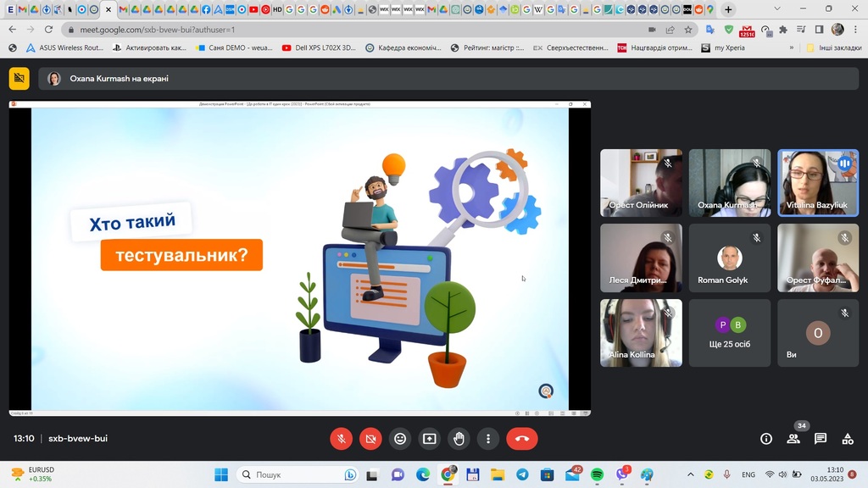Open the in-call chat panel
The width and height of the screenshot is (868, 488).
(x=821, y=439)
